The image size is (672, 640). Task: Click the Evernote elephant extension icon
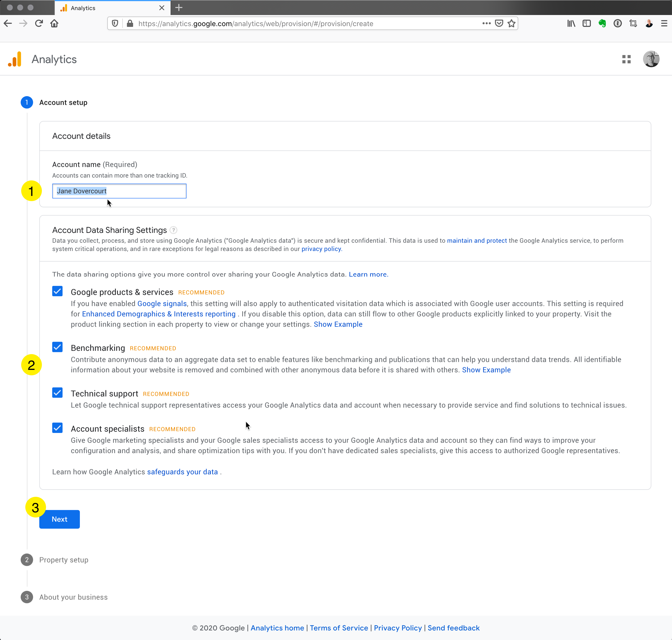[x=602, y=24]
